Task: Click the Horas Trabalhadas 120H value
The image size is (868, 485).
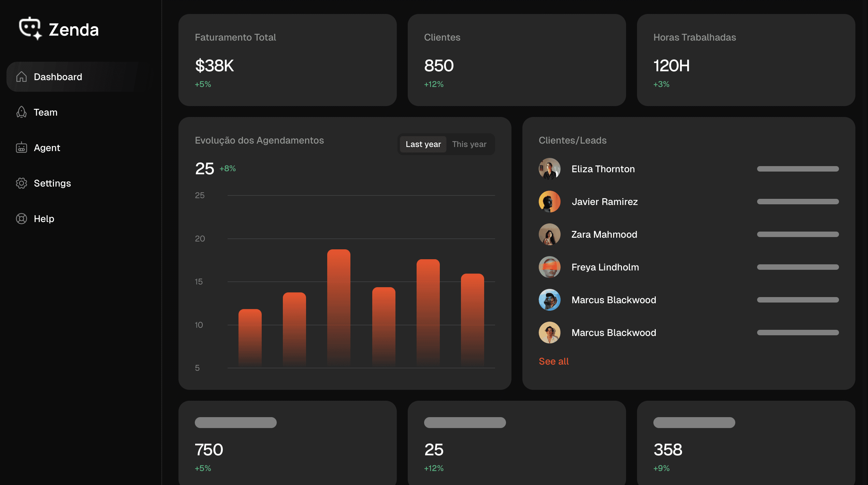Action: (x=671, y=65)
